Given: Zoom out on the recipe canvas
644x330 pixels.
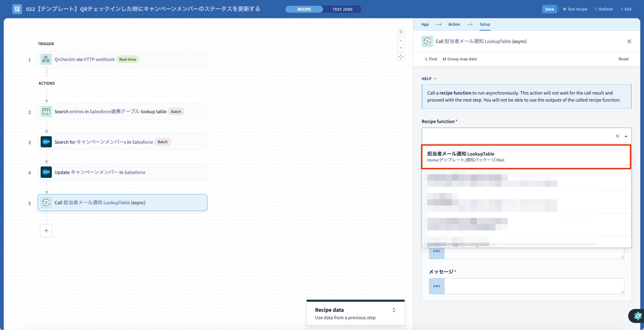Looking at the screenshot, I should pos(401,48).
